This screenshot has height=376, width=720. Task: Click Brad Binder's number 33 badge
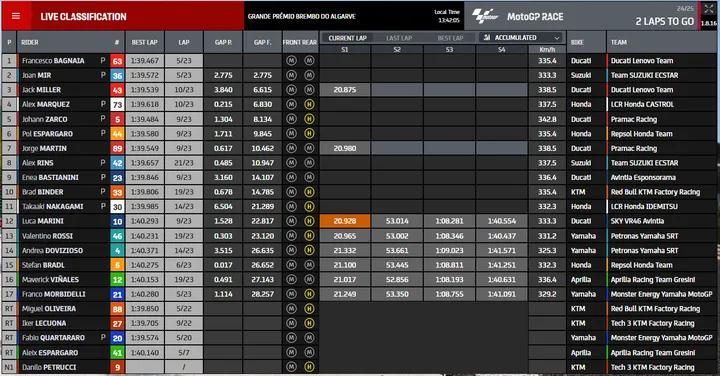[x=118, y=192]
